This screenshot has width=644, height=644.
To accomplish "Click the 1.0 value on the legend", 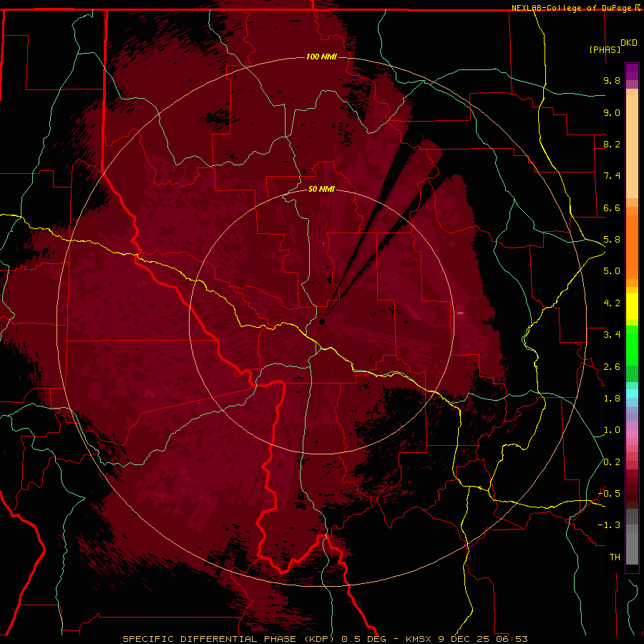I will [x=612, y=430].
